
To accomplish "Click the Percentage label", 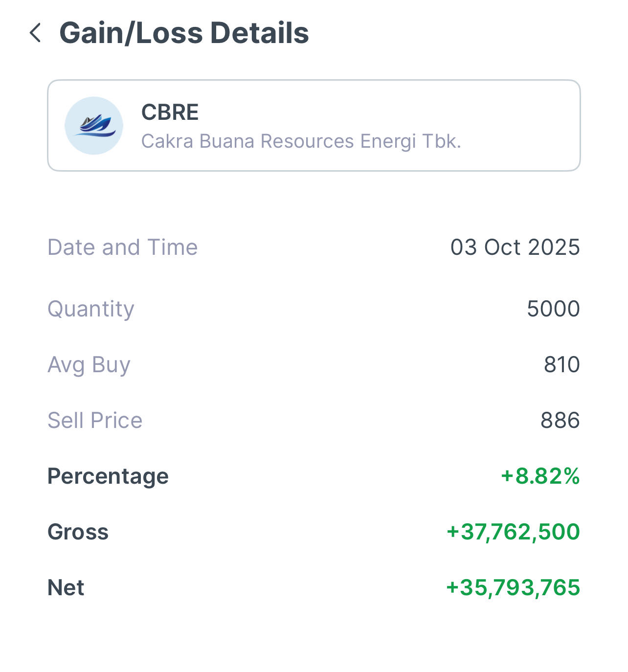I will (x=108, y=476).
